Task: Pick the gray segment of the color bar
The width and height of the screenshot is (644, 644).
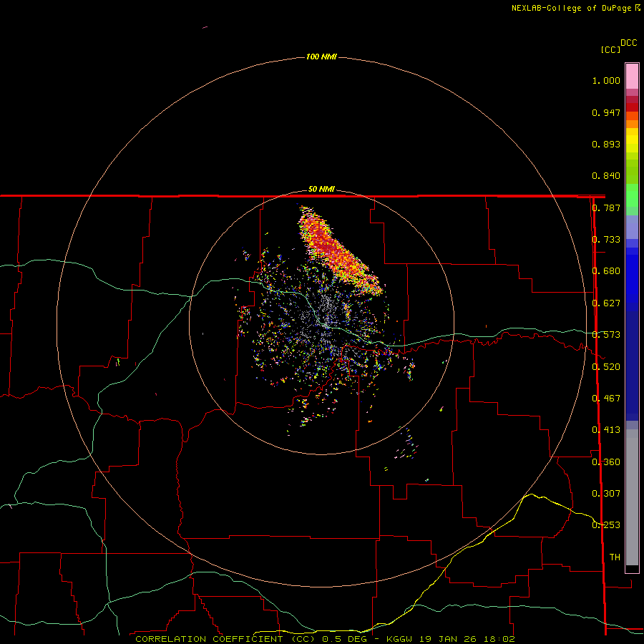Action: 632,497
